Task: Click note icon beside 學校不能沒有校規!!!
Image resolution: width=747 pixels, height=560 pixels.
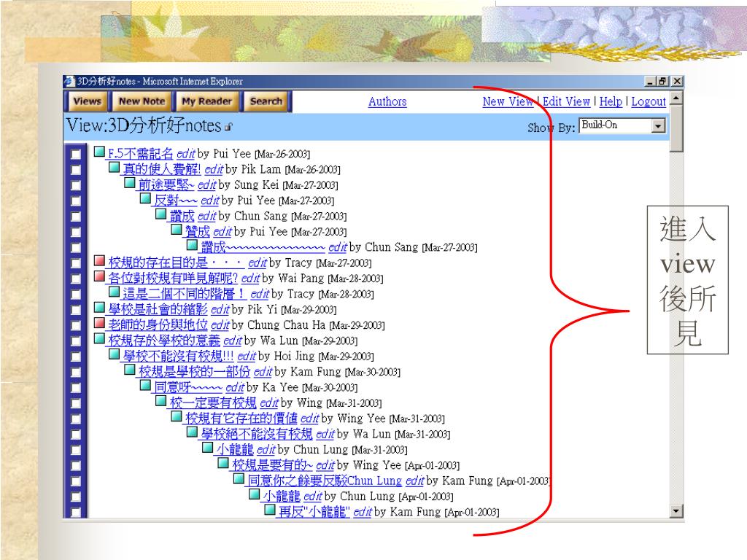Action: 114,354
